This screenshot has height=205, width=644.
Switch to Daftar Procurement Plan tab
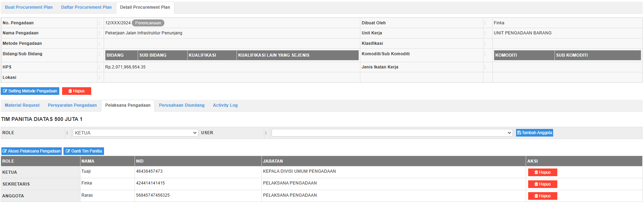86,7
